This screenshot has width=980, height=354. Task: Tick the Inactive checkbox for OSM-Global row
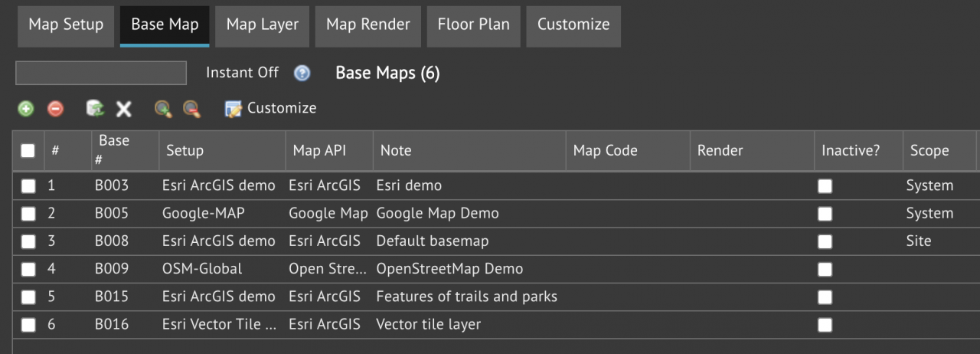click(825, 269)
